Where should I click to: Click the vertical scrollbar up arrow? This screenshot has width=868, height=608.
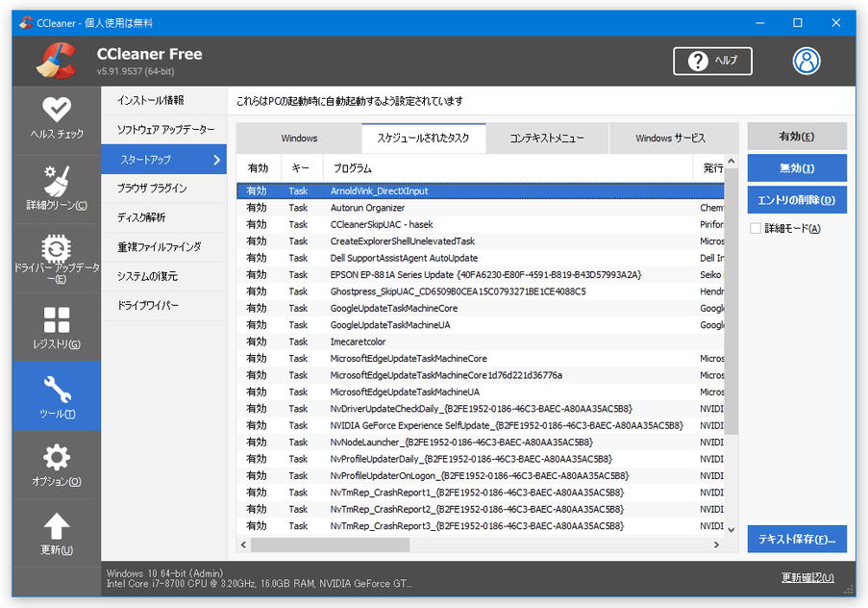pyautogui.click(x=732, y=162)
